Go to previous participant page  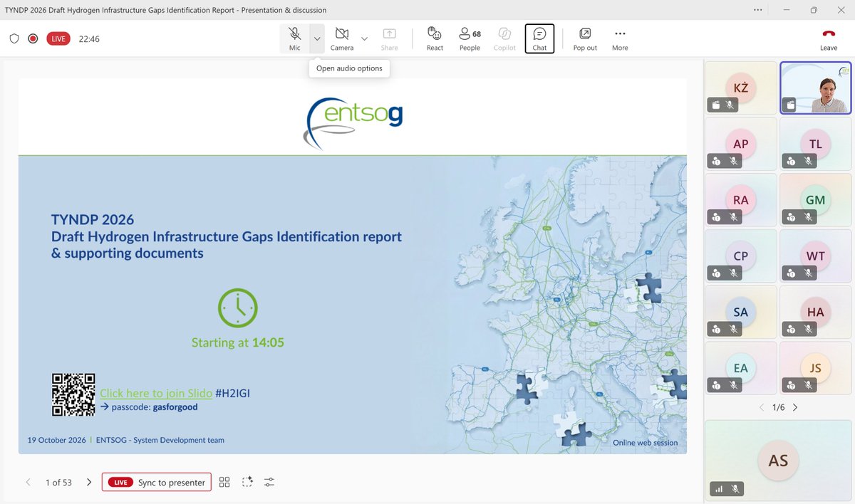pos(761,407)
